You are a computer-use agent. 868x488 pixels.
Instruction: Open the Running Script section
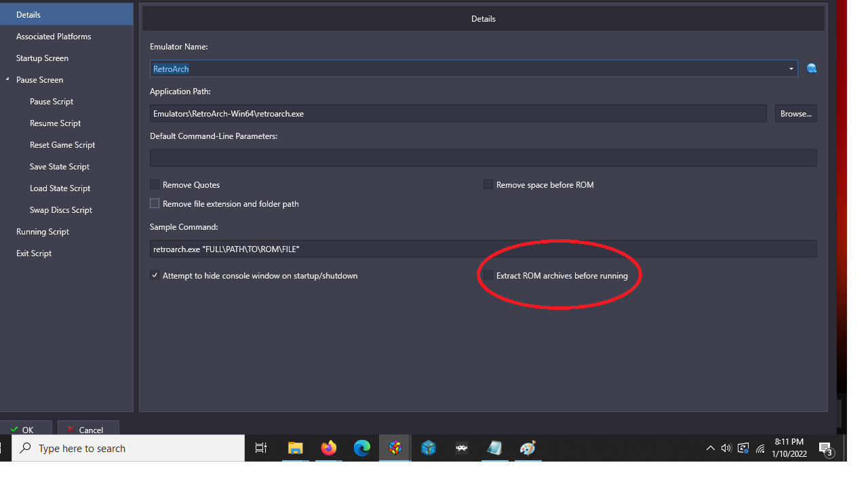coord(43,232)
